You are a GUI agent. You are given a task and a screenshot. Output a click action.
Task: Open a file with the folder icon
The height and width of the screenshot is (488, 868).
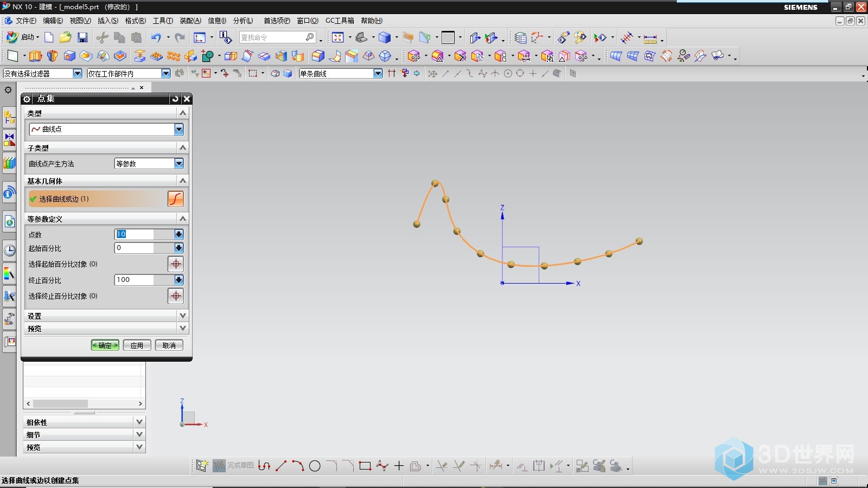click(x=65, y=37)
